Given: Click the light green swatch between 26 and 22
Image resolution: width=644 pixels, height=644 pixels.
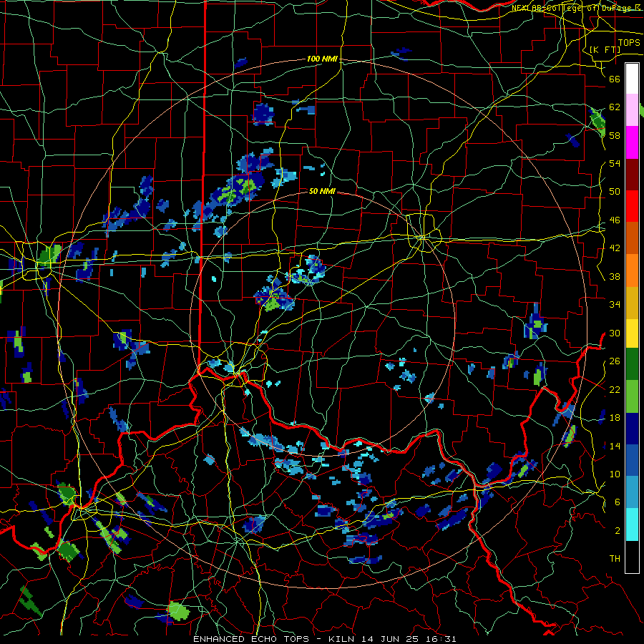Looking at the screenshot, I should [x=632, y=396].
